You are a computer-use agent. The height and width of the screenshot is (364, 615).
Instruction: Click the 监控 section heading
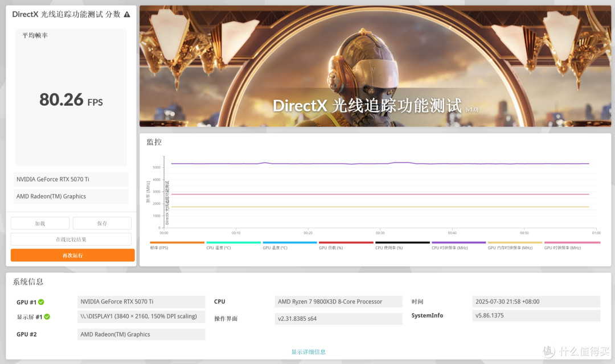[x=154, y=142]
